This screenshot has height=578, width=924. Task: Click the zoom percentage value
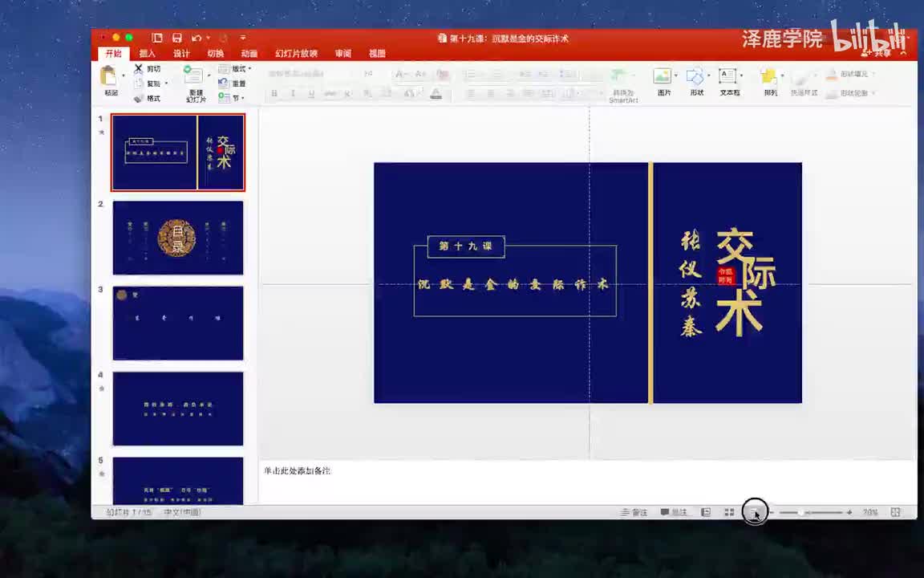click(x=870, y=512)
